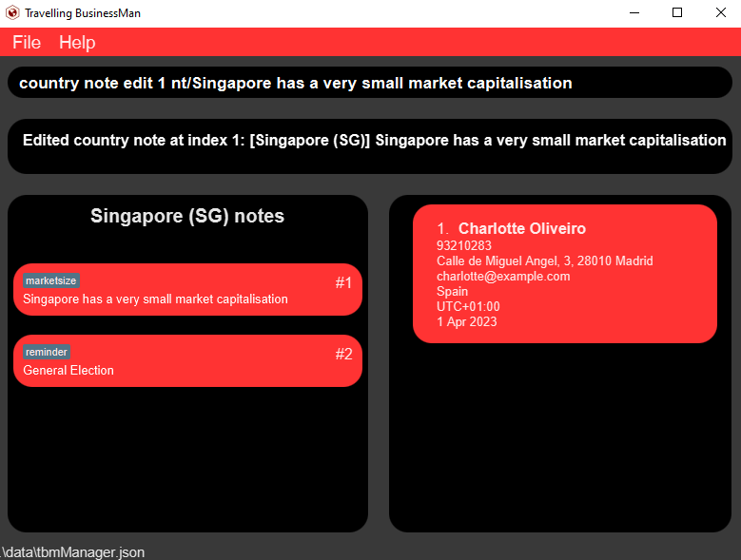The image size is (741, 560).
Task: Click the Travelling BusinessMan app icon
Action: 12,12
